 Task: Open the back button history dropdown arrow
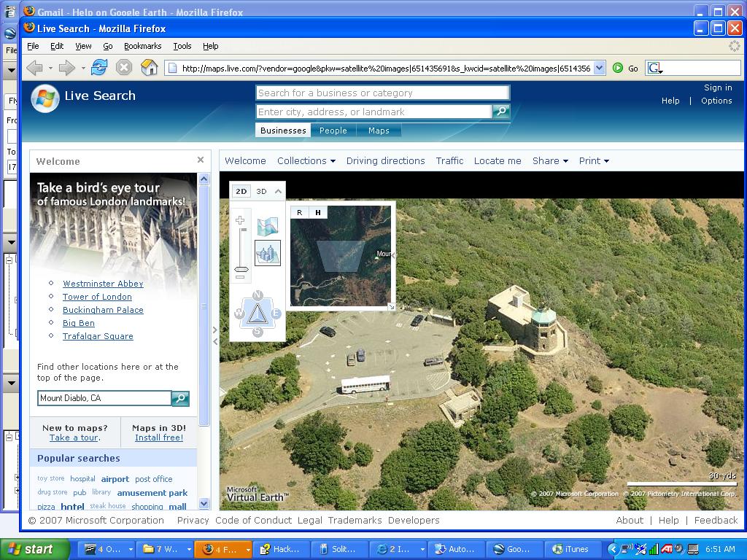coord(50,68)
